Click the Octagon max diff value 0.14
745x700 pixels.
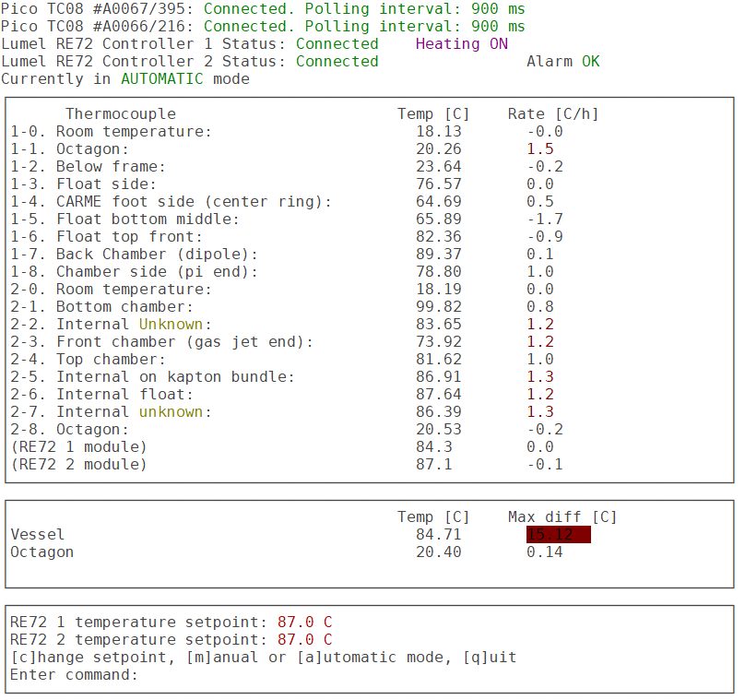(x=544, y=552)
